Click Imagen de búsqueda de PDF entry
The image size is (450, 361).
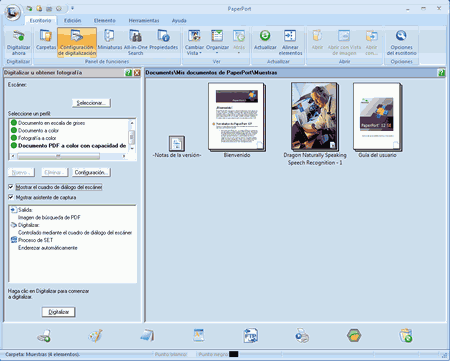49,217
